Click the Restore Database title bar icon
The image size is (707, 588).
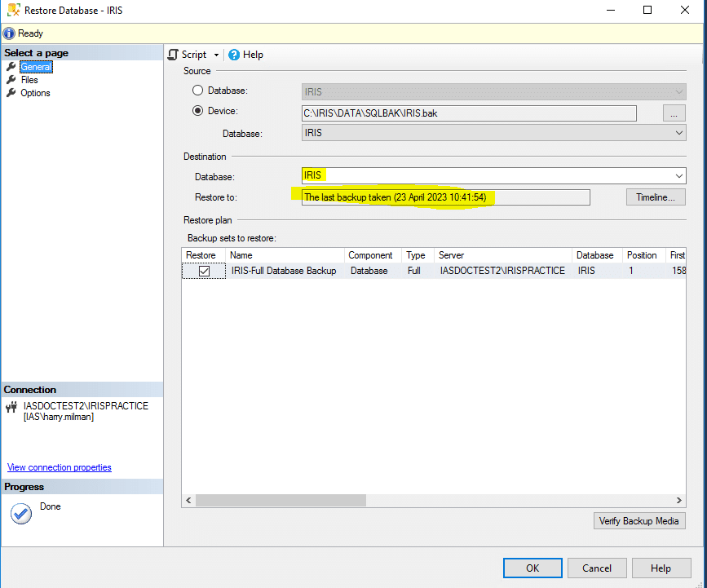click(14, 10)
